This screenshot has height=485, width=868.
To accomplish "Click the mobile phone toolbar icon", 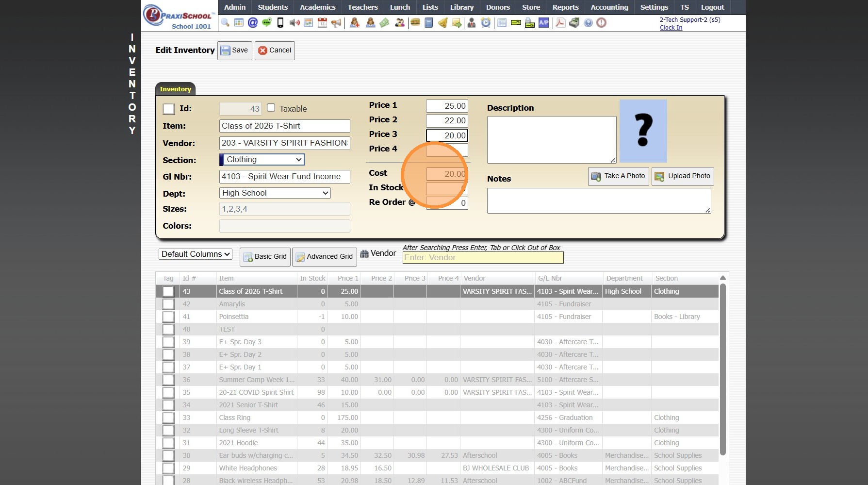I will 280,22.
